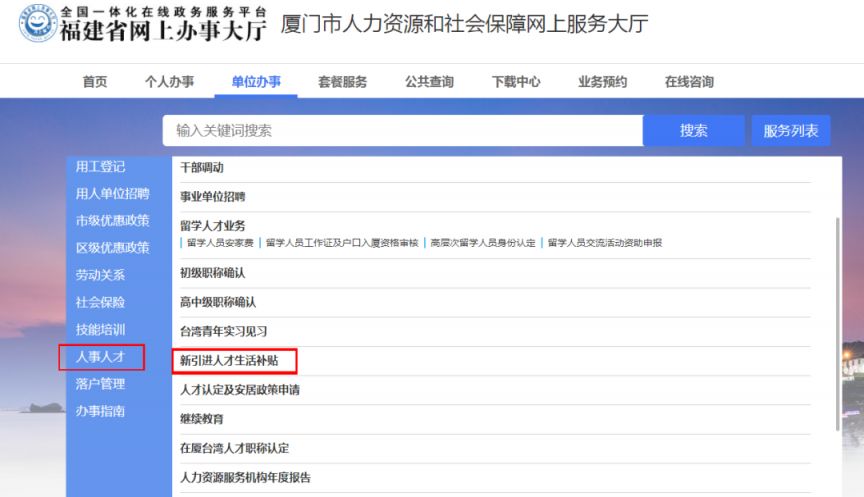Open the 在厦台湾人才职称认定 service
The height and width of the screenshot is (497, 864).
235,449
